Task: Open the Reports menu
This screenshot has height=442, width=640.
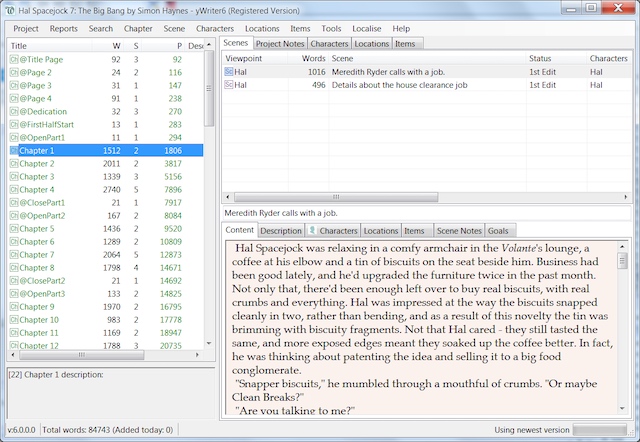Action: 64,29
